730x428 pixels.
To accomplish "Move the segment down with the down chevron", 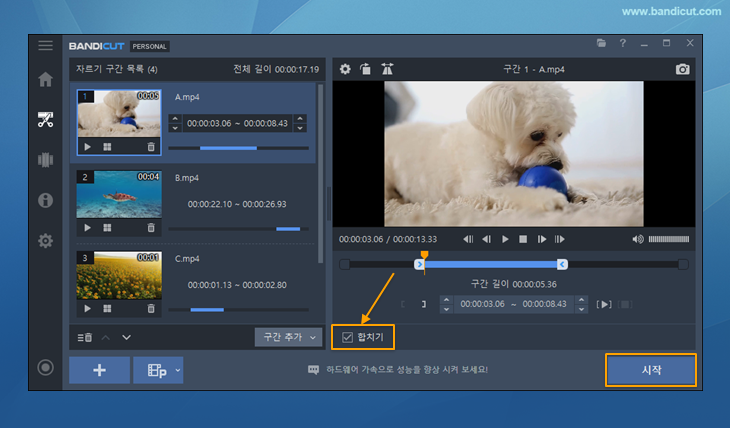I will [127, 338].
